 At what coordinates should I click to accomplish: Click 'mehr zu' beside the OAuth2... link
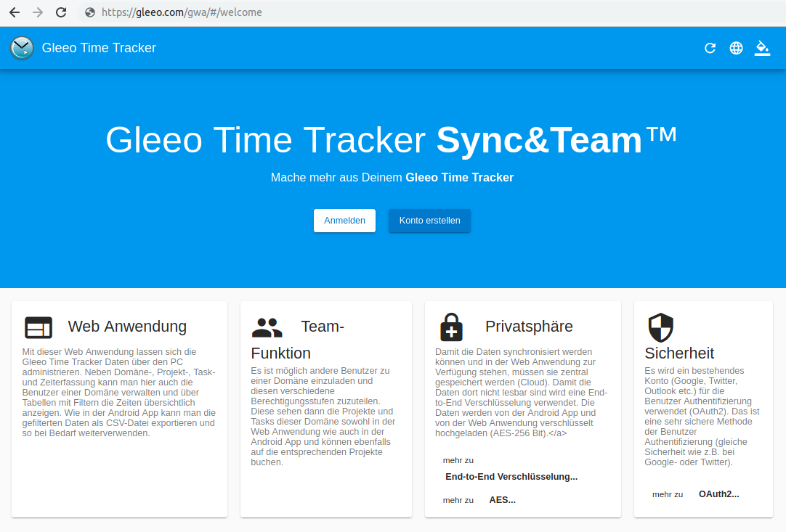pos(668,494)
